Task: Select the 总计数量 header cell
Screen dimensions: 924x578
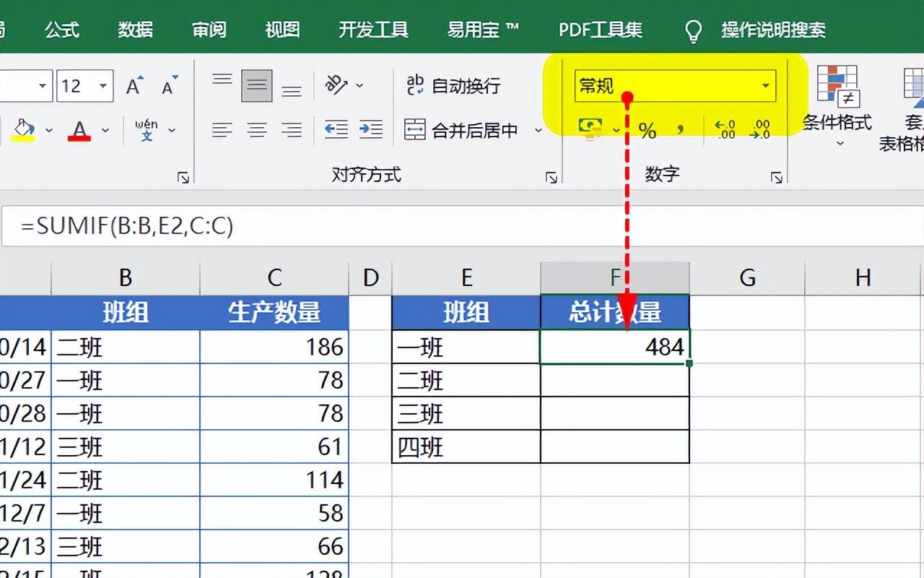Action: point(615,313)
